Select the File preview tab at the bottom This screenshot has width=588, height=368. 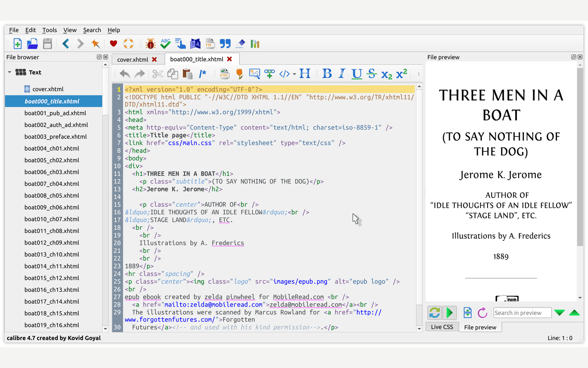coord(480,327)
